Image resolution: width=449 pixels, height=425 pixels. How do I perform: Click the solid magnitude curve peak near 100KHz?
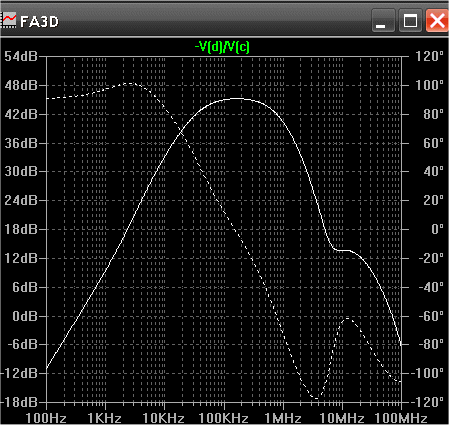tap(237, 98)
